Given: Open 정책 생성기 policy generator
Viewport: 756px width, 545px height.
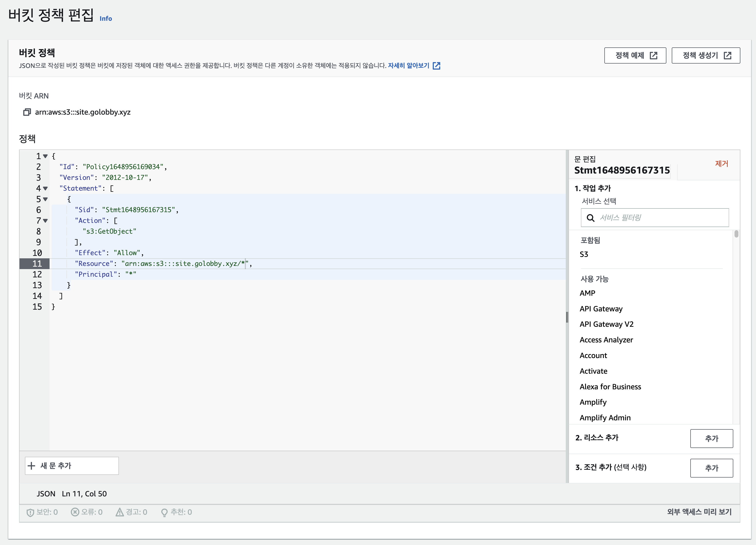Looking at the screenshot, I should click(x=705, y=55).
